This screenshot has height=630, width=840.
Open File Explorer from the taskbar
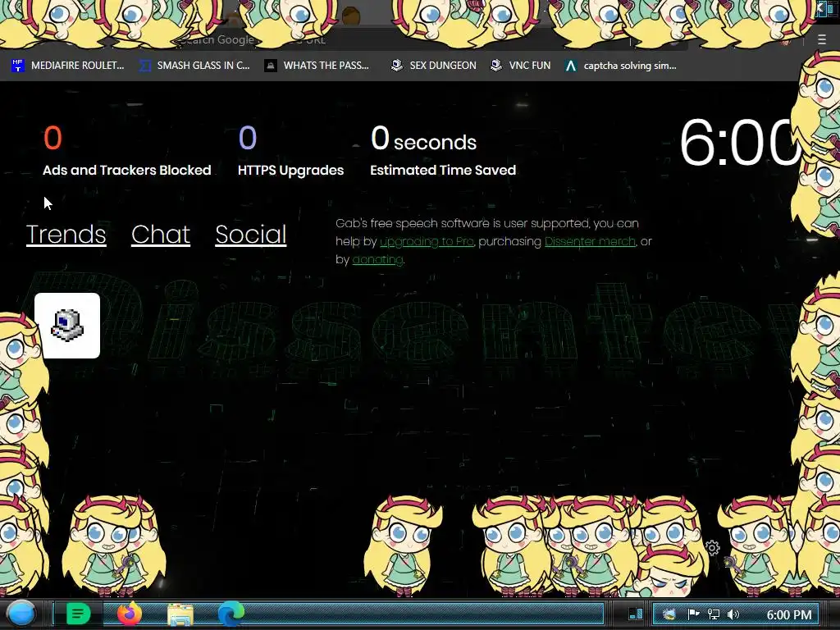click(180, 614)
